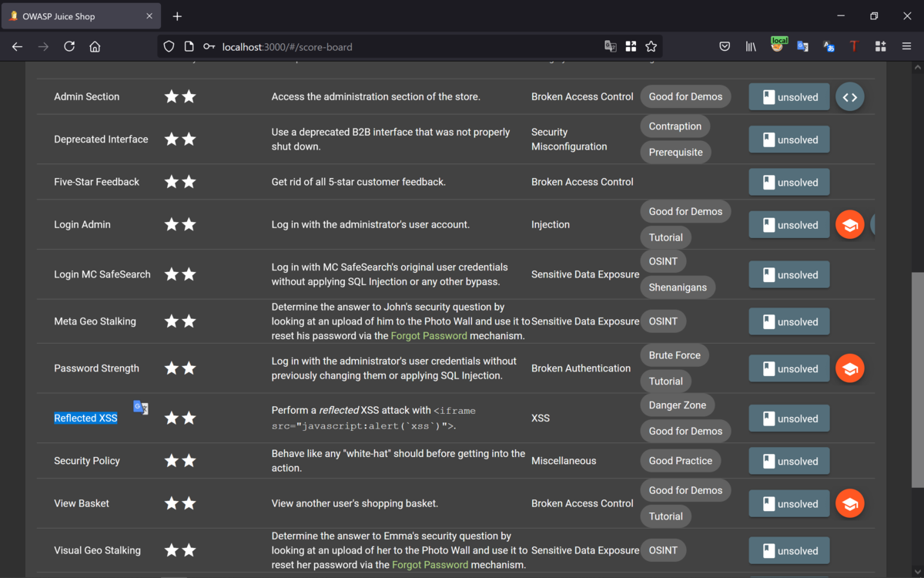Click the Prerequisite tag on Deprecated Interface
The width and height of the screenshot is (924, 578).
675,152
